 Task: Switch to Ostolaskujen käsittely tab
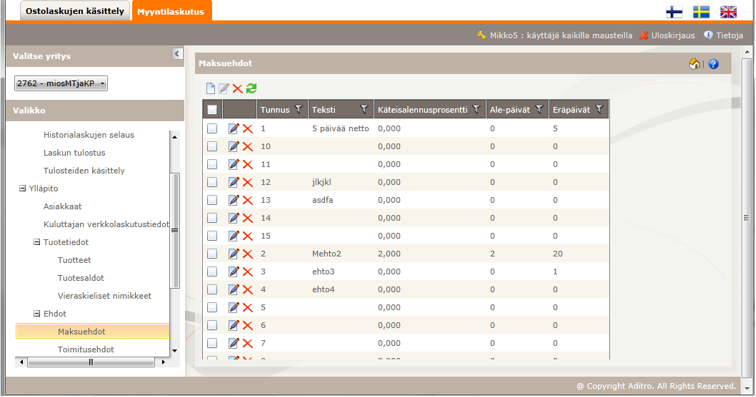(75, 11)
